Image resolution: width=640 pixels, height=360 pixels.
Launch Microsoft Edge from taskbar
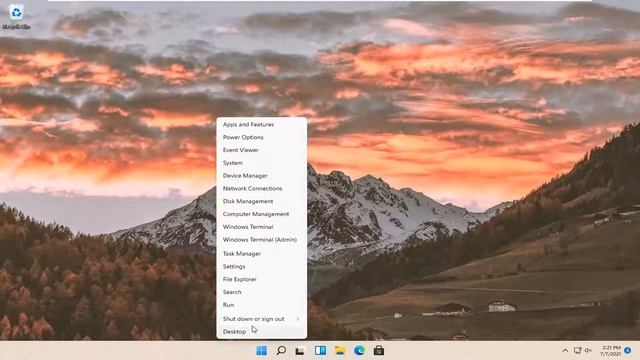click(x=359, y=351)
